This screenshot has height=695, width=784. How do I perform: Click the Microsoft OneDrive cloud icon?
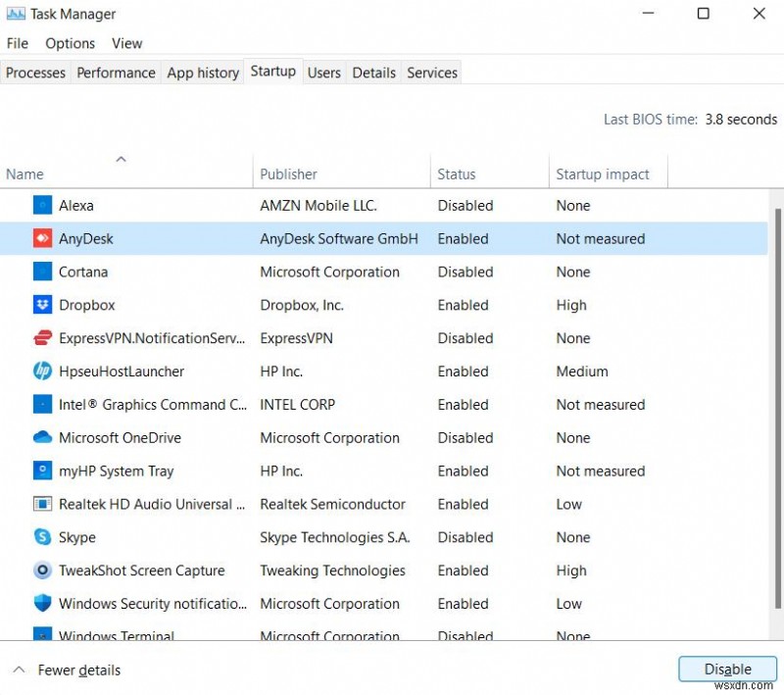[42, 438]
